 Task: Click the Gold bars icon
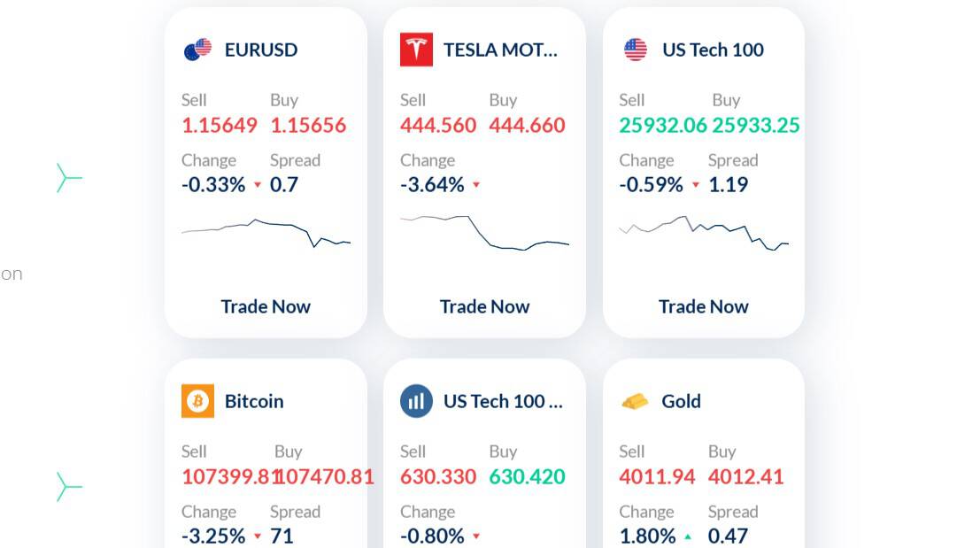pos(635,402)
